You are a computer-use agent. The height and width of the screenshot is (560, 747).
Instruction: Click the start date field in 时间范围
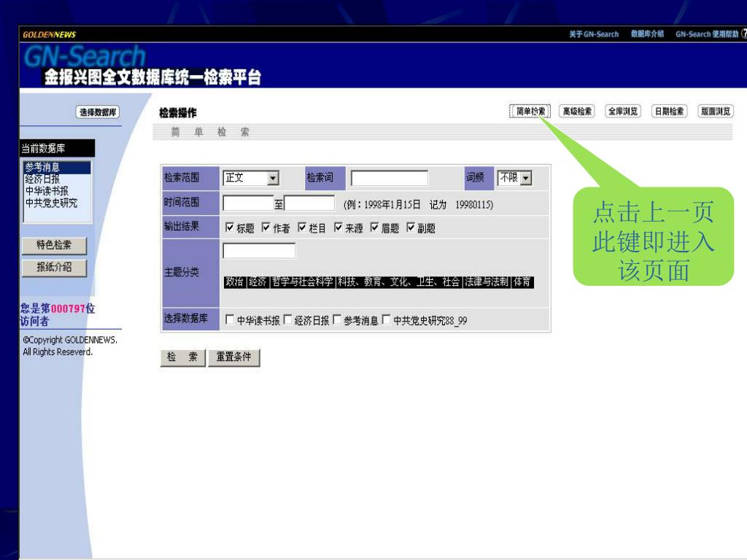click(248, 203)
